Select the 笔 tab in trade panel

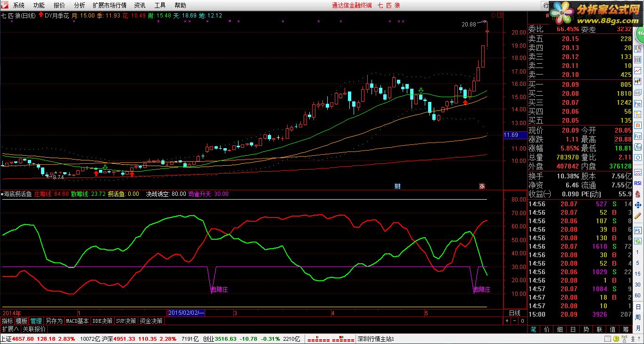(x=533, y=329)
